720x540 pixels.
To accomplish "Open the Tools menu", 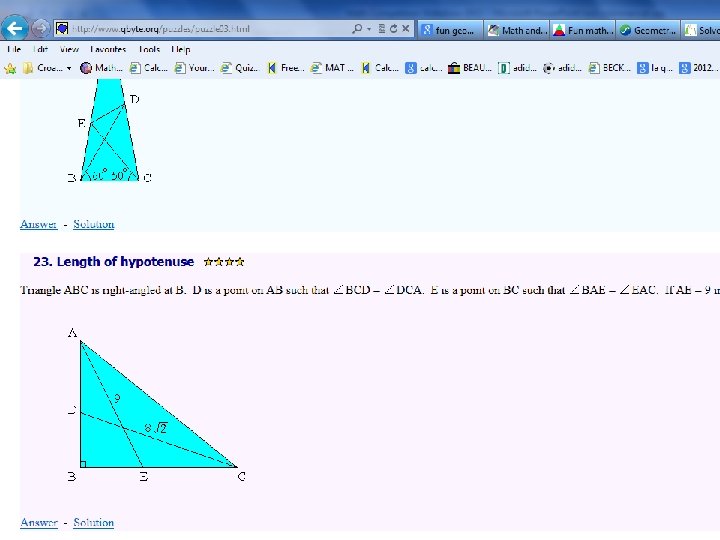I will (x=149, y=49).
